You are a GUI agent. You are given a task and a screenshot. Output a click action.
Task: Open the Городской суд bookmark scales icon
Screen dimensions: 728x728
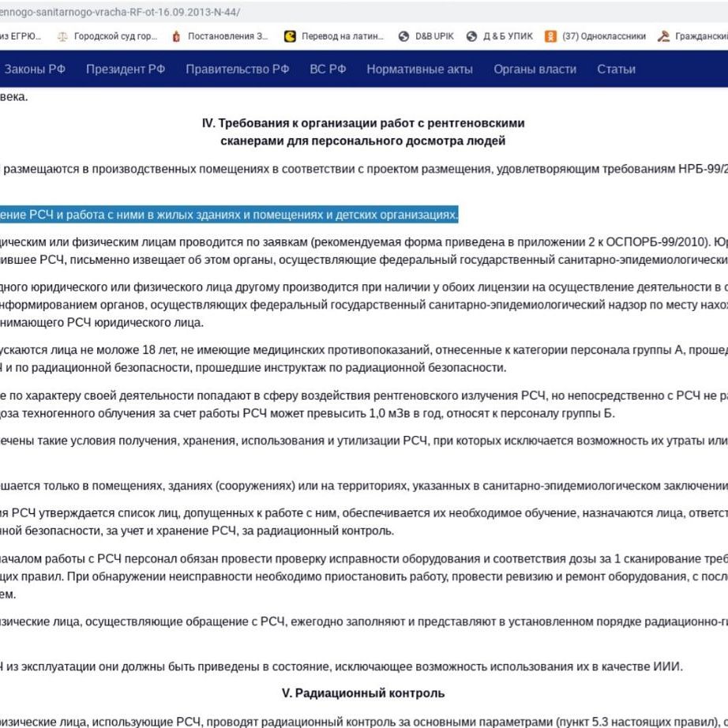(x=62, y=36)
